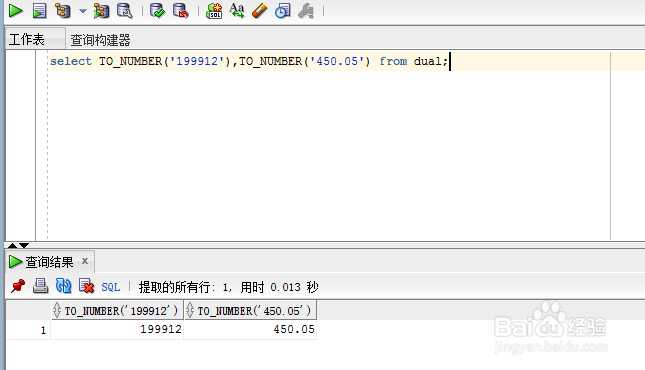Open SQL History clock icon
Screen dimensions: 645x370
[283, 11]
